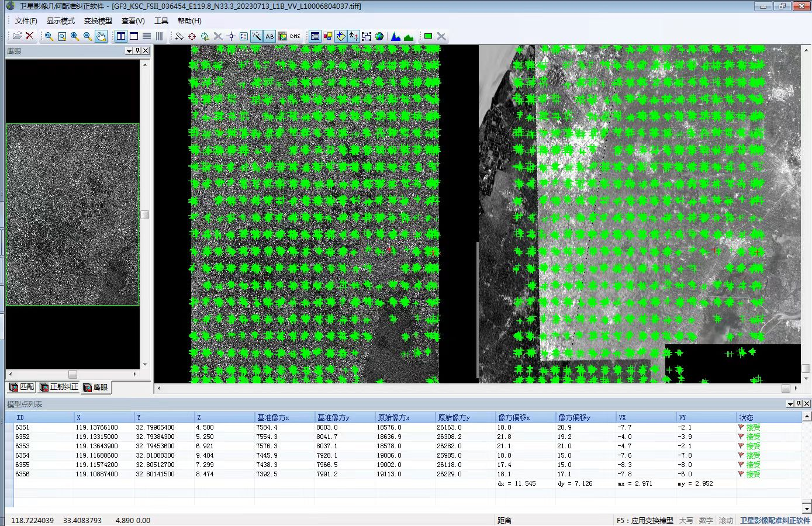Screen dimensions: 812x526
Task: Toggle the AB label display button
Action: tap(269, 36)
